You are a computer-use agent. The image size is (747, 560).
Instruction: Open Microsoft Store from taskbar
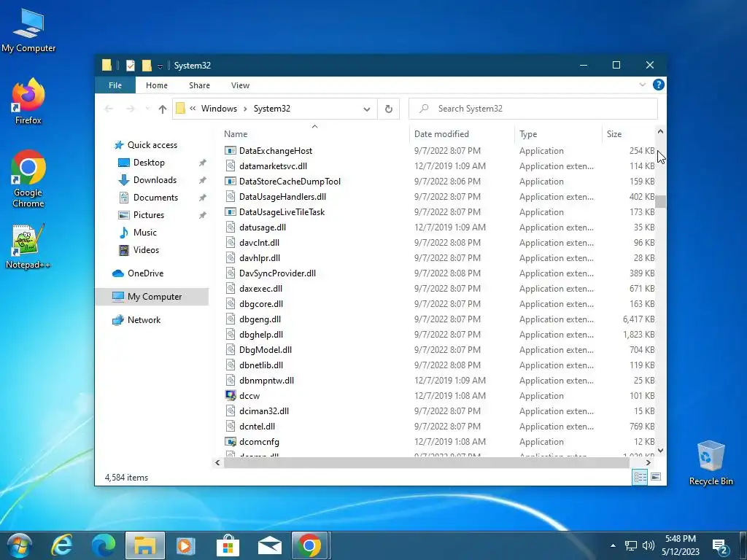tap(228, 545)
